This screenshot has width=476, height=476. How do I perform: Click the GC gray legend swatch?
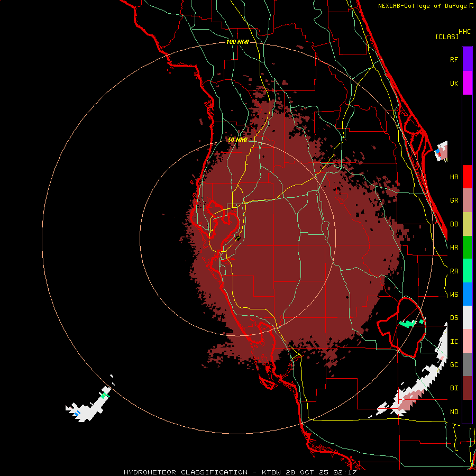467,364
